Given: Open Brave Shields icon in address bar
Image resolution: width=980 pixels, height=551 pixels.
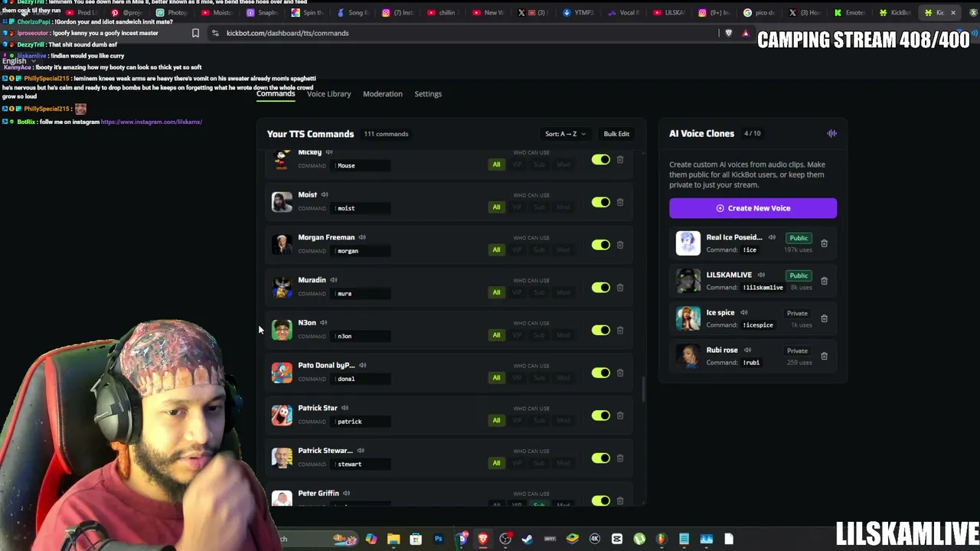Looking at the screenshot, I should click(728, 33).
